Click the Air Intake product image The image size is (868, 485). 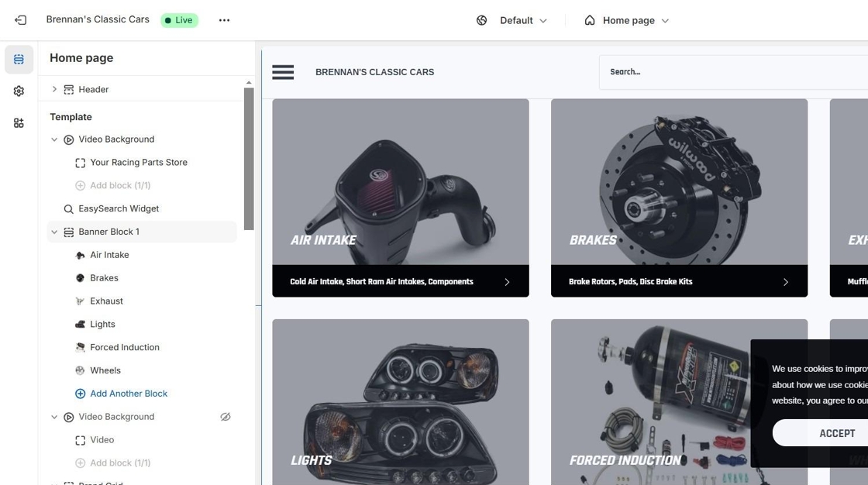[x=400, y=182]
